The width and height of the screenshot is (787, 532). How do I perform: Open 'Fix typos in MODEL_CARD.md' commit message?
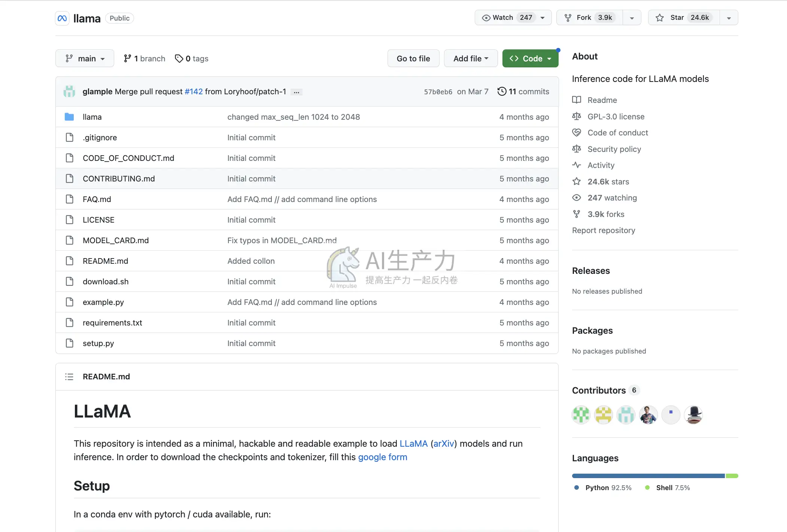[282, 240]
